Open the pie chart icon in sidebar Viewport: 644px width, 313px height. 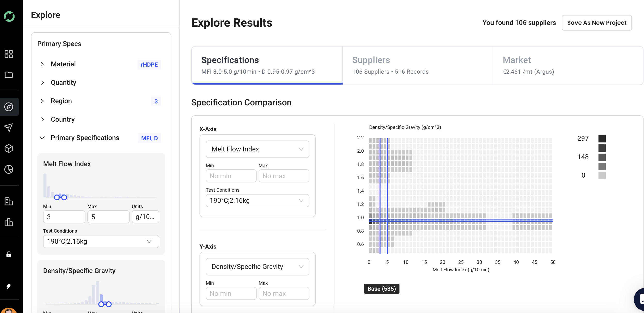tap(9, 169)
